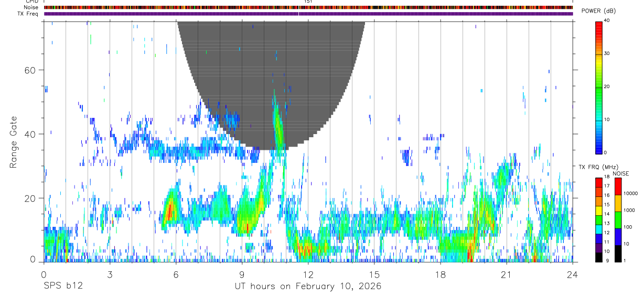Screen dimensions: 644x297
Task: Click the NOISE color scale bar
Action: (x=618, y=220)
